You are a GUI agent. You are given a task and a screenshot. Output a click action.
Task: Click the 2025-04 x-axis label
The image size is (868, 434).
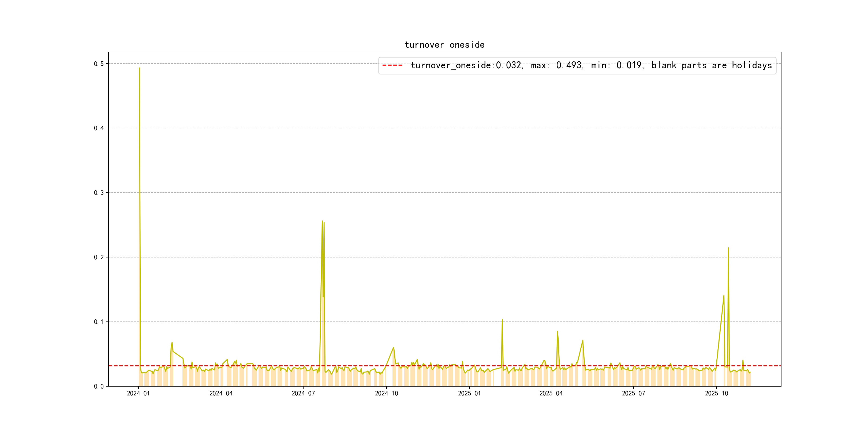pyautogui.click(x=551, y=394)
